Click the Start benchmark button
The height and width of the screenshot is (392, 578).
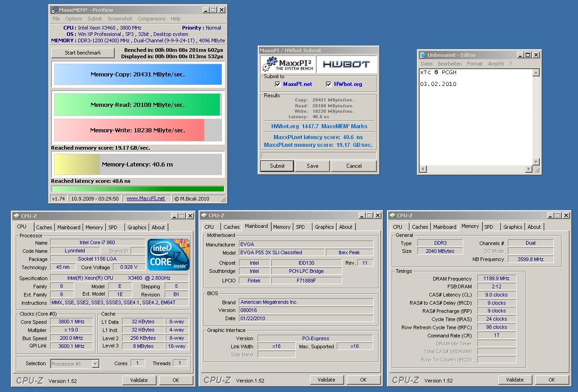[83, 53]
